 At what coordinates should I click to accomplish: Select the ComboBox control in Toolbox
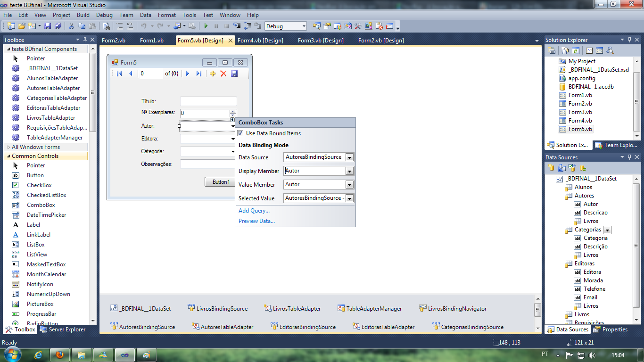(x=41, y=205)
